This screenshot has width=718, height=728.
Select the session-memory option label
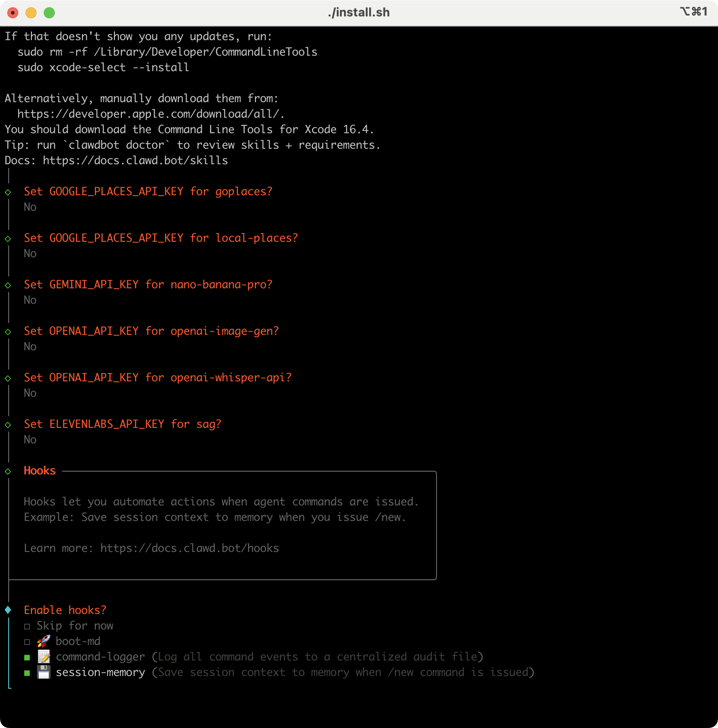(100, 672)
